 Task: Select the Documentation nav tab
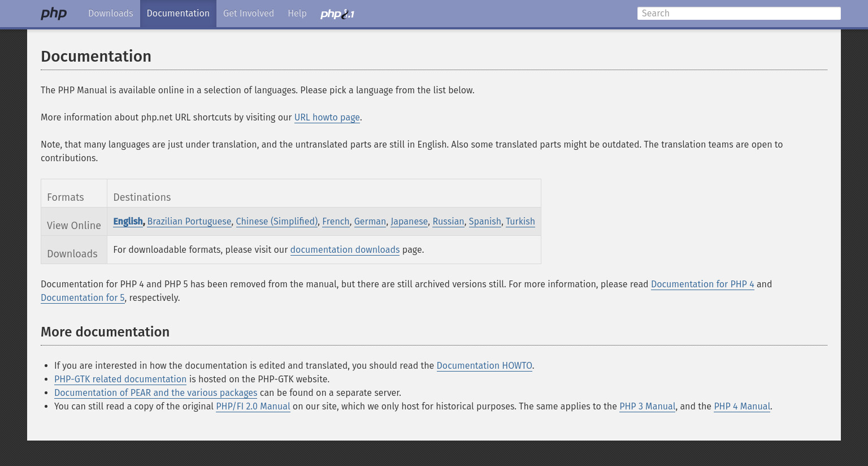click(178, 14)
